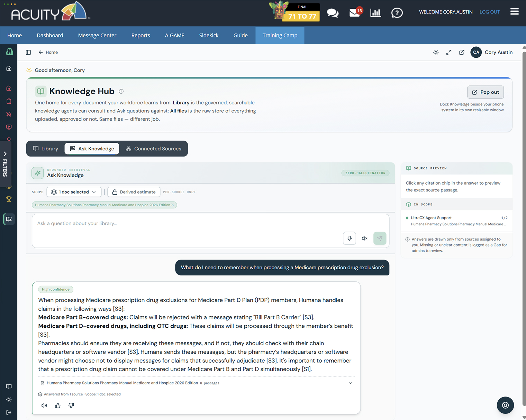Open in new window icon beside avatar

462,53
